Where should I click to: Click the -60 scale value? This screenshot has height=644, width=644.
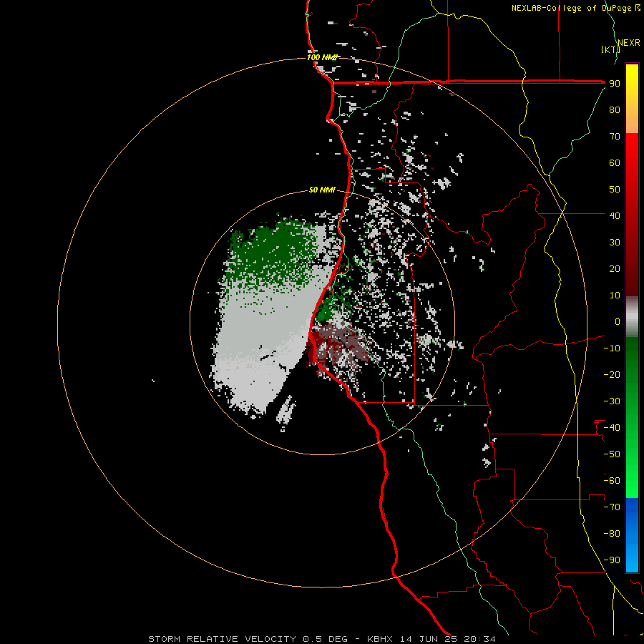(x=612, y=481)
